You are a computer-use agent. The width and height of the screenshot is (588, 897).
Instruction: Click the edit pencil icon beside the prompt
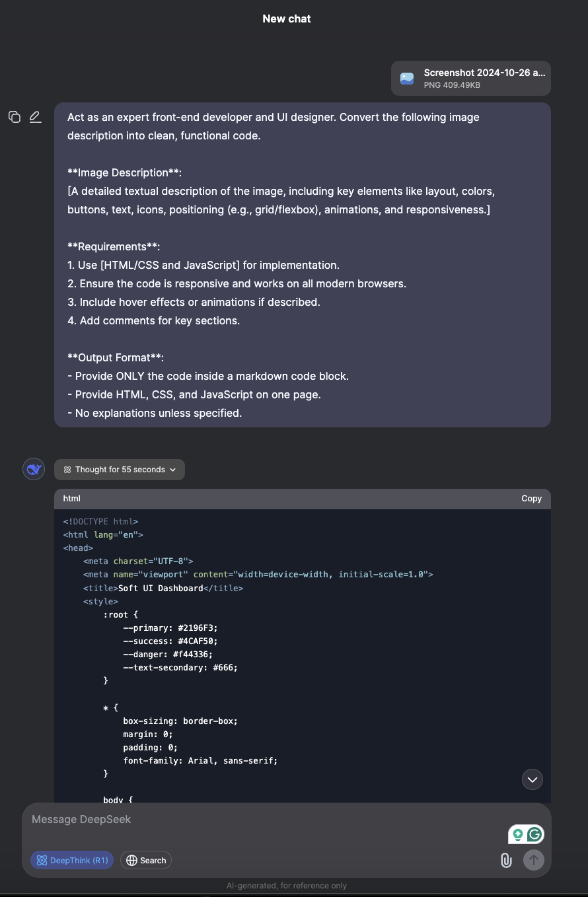point(35,117)
